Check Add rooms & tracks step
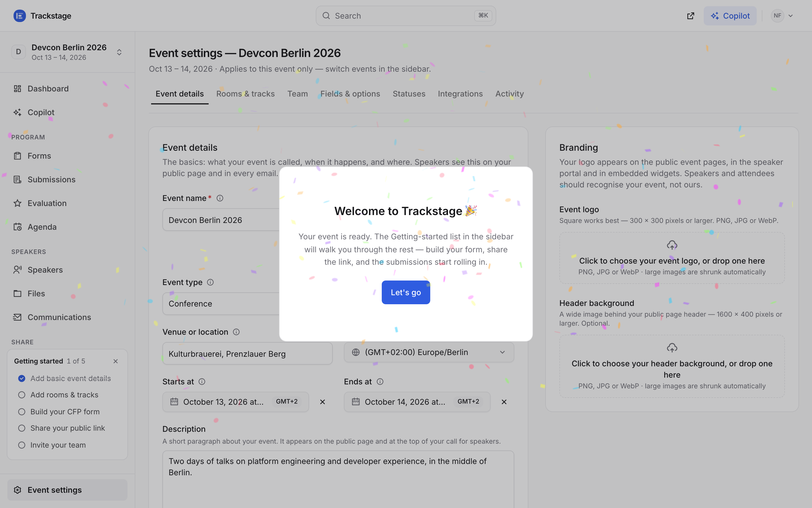Viewport: 812px width, 508px height. 22,395
